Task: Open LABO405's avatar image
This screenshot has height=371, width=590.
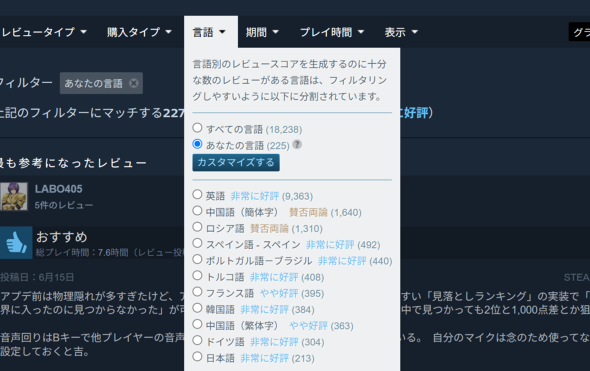Action: 14,196
